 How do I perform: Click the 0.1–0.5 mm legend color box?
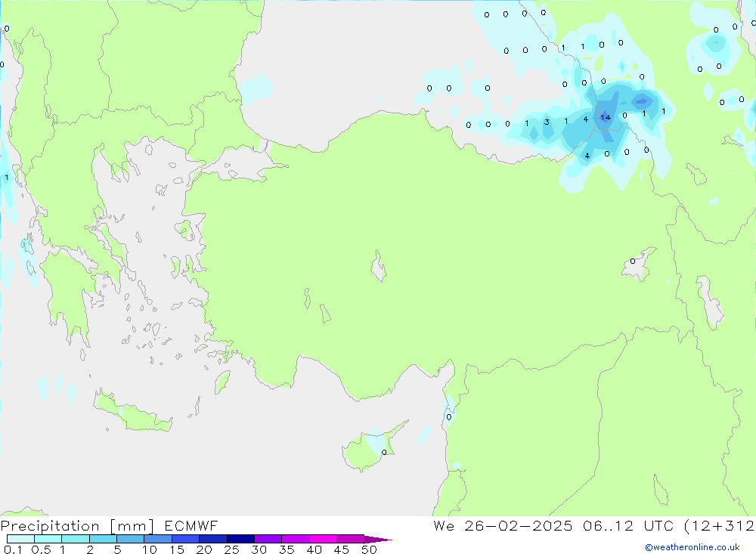coord(20,539)
